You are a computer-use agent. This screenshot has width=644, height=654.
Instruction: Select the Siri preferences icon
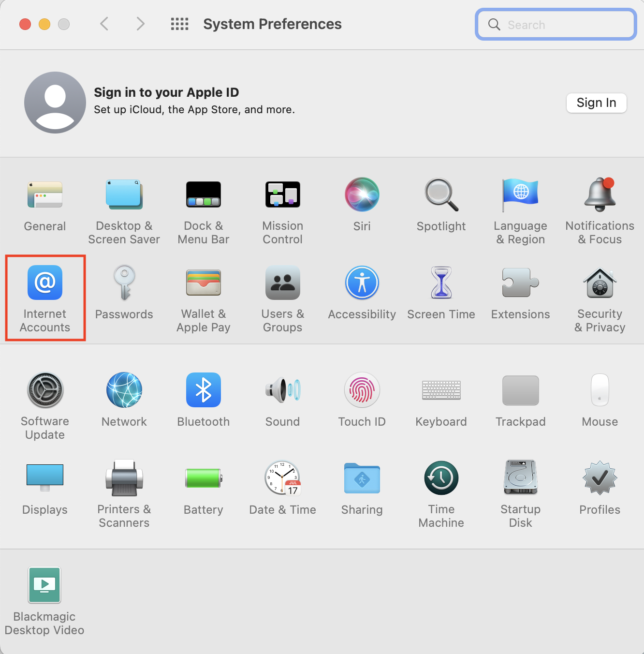tap(362, 195)
